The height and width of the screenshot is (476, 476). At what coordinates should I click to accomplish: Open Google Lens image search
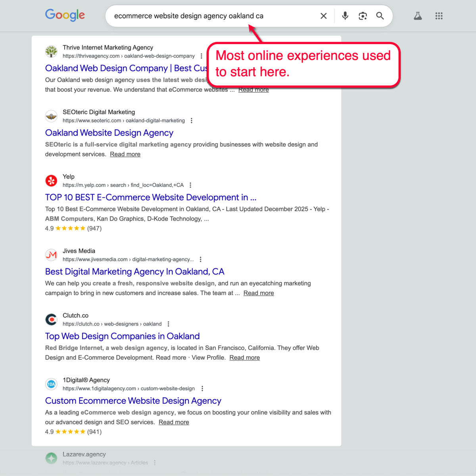pyautogui.click(x=363, y=16)
